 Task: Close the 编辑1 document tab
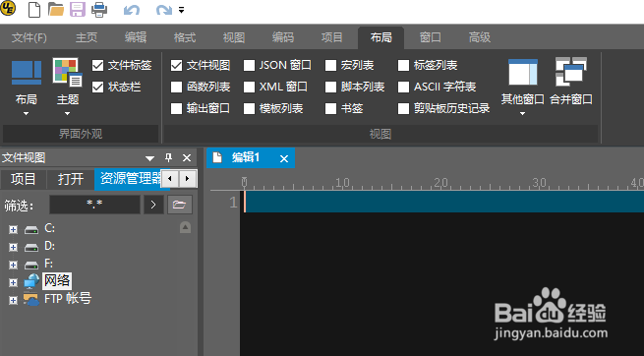[284, 159]
